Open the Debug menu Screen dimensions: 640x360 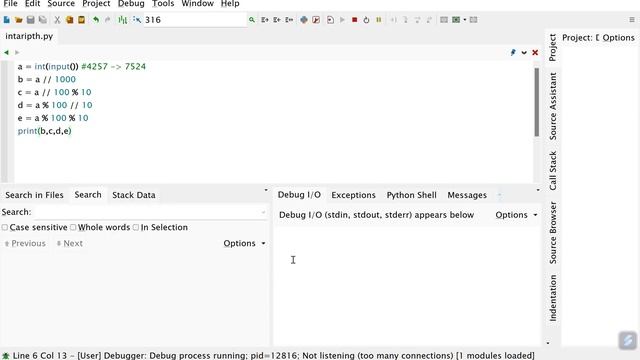131,4
